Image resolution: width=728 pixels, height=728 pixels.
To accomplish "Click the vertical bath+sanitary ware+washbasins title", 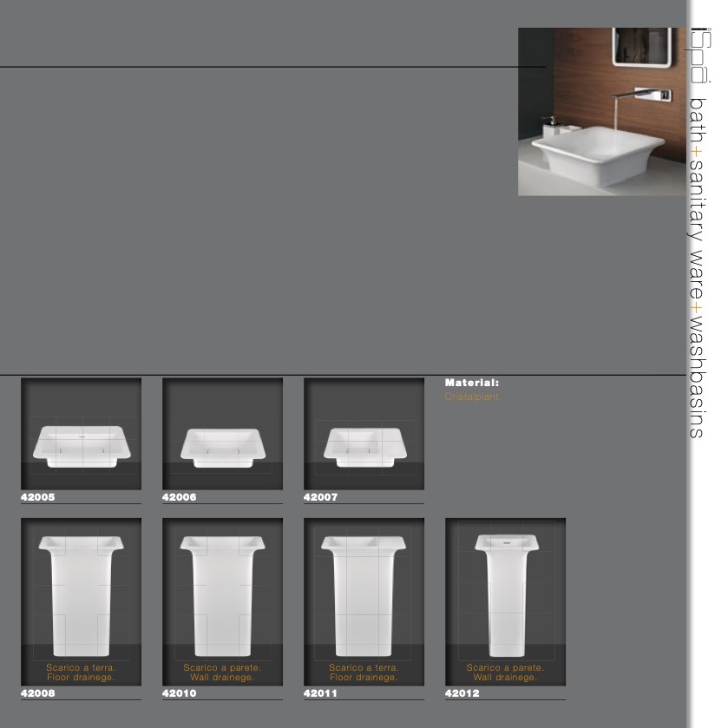I will (699, 267).
